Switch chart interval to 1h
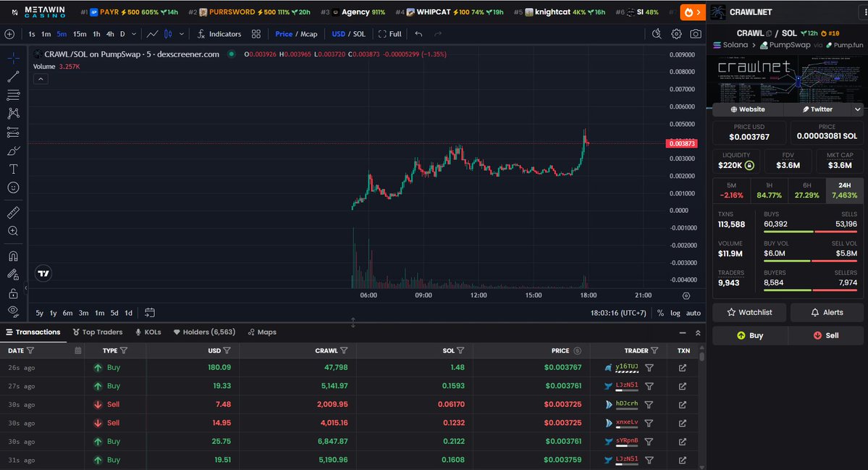 tap(96, 34)
